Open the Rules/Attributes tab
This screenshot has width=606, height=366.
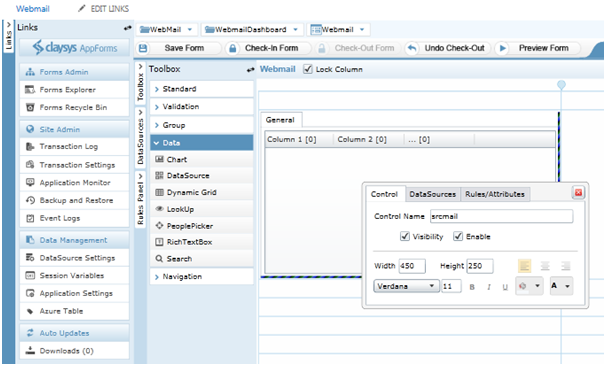point(495,194)
